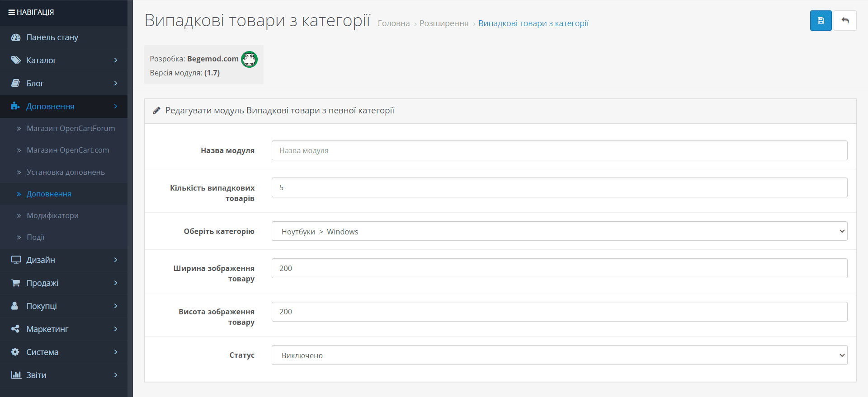The height and width of the screenshot is (397, 868).
Task: Click the Покупці user icon
Action: (x=15, y=306)
